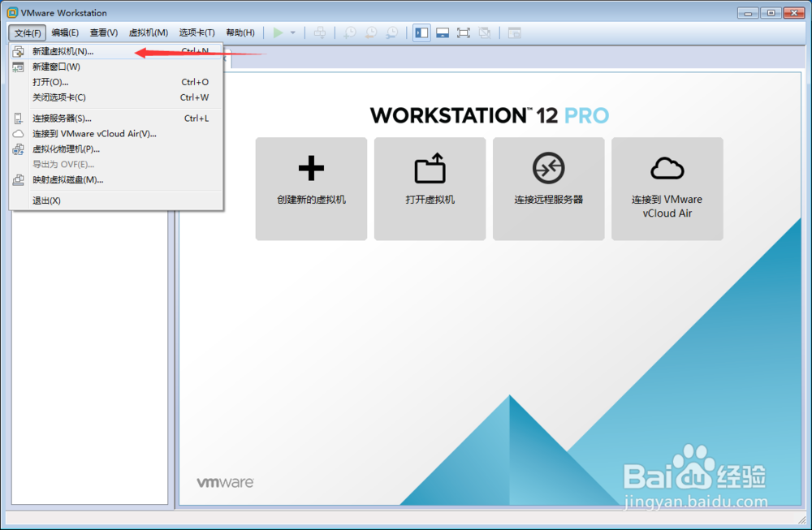Image resolution: width=812 pixels, height=530 pixels.
Task: Click the 连接远程服务器 tile
Action: (548, 188)
